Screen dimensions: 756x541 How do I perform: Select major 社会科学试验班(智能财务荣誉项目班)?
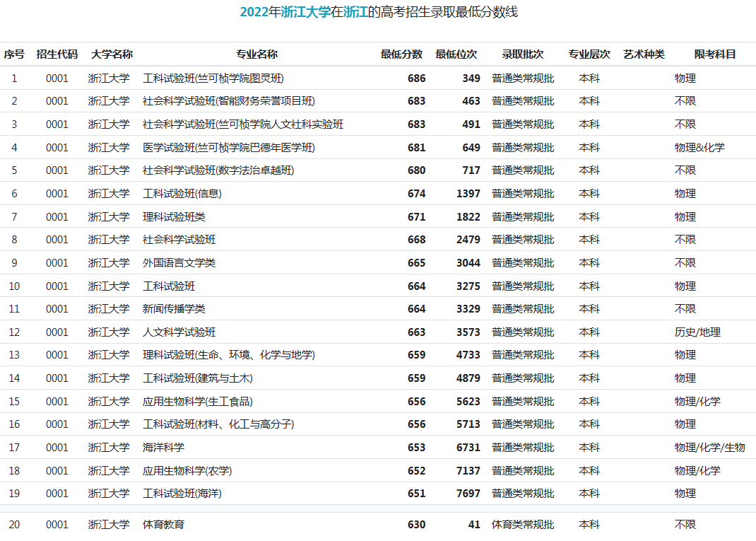point(228,101)
